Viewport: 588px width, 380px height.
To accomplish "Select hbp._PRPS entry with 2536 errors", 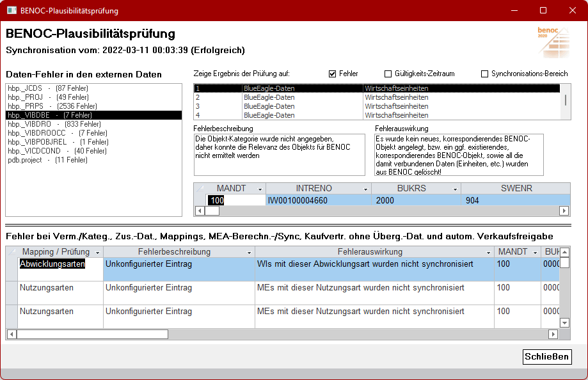I will pyautogui.click(x=52, y=106).
